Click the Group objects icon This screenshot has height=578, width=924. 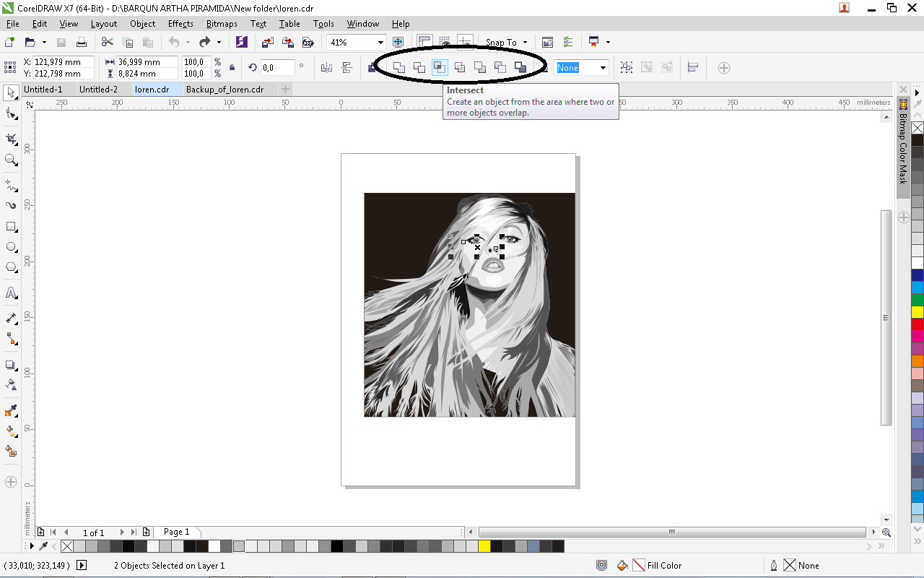click(627, 67)
